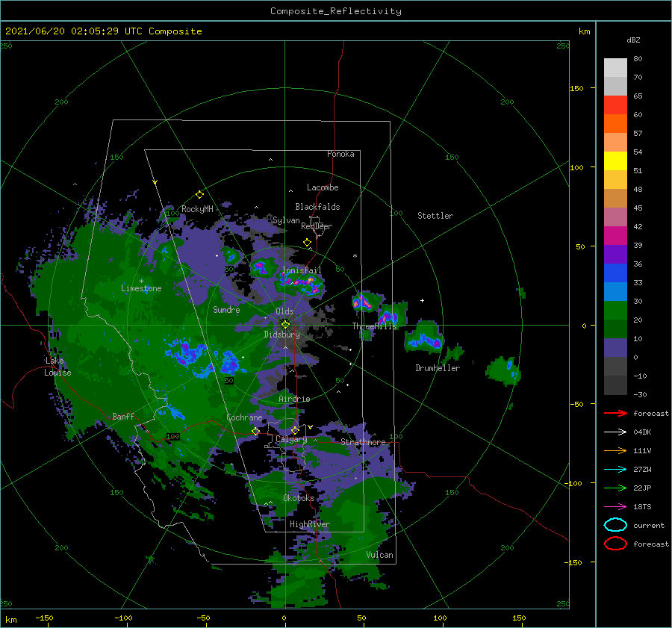
Task: Select the yellow 51-54 dBZ swatch
Action: point(615,161)
